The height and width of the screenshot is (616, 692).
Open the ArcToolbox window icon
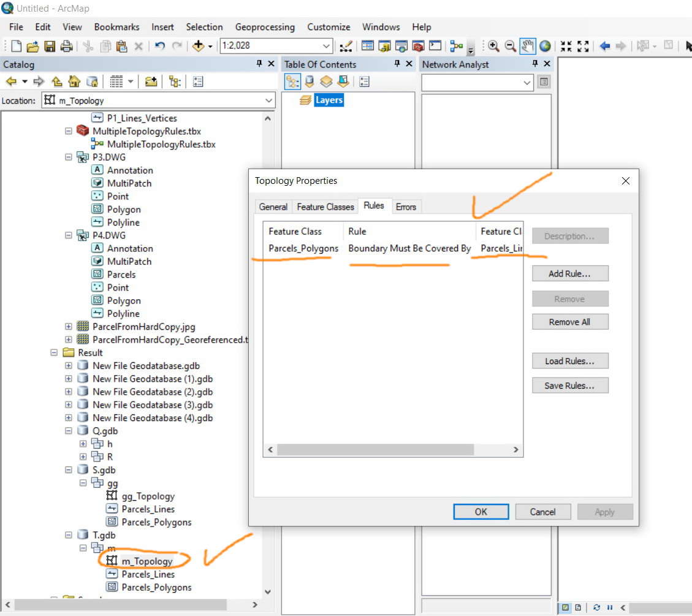point(418,46)
